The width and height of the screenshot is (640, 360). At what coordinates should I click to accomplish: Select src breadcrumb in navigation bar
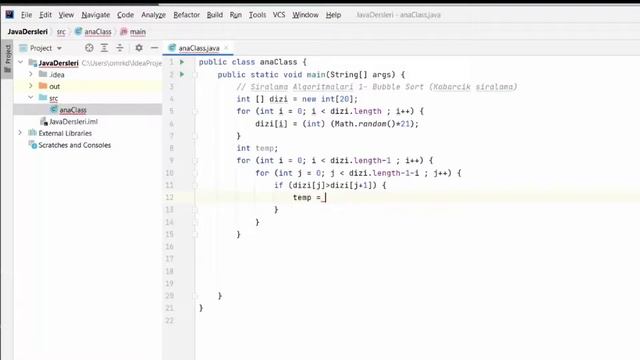[61, 31]
